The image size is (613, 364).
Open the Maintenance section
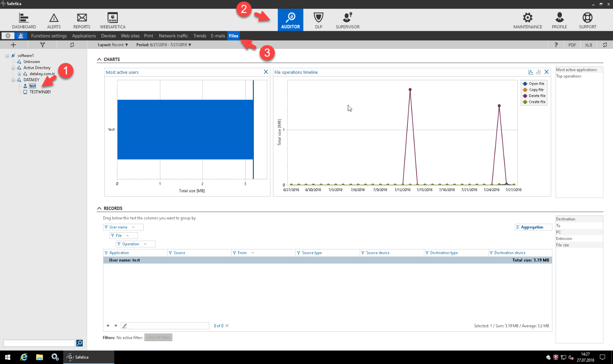pos(527,20)
